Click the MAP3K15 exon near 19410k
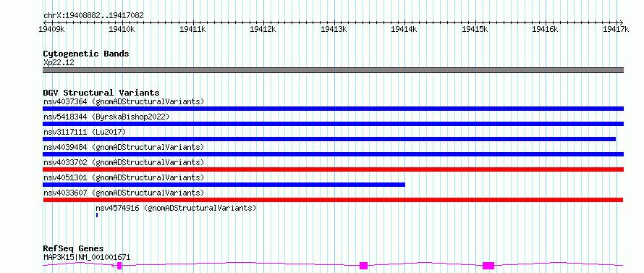Image resolution: width=644 pixels, height=273 pixels. [x=119, y=266]
